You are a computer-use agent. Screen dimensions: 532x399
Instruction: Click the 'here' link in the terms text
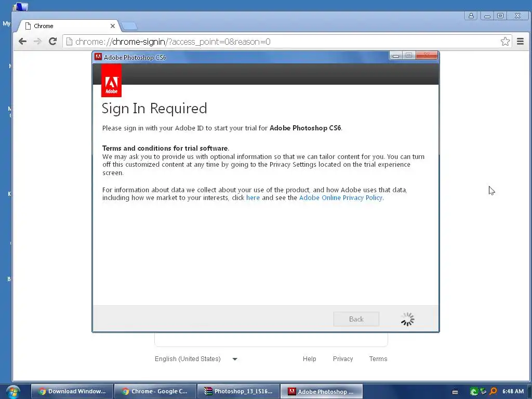click(x=253, y=198)
